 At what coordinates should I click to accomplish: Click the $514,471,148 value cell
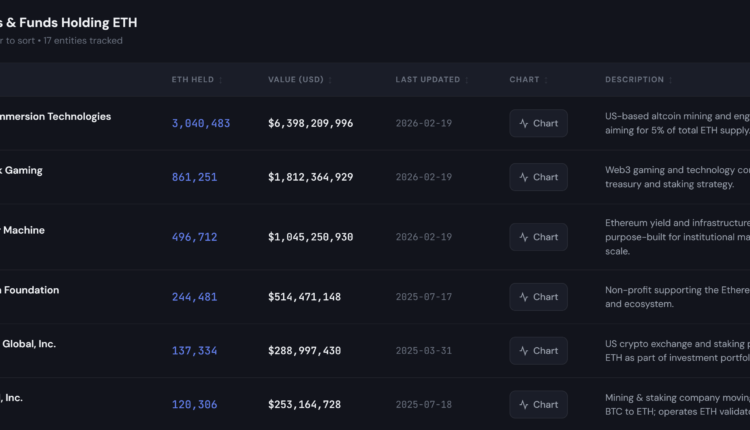304,297
